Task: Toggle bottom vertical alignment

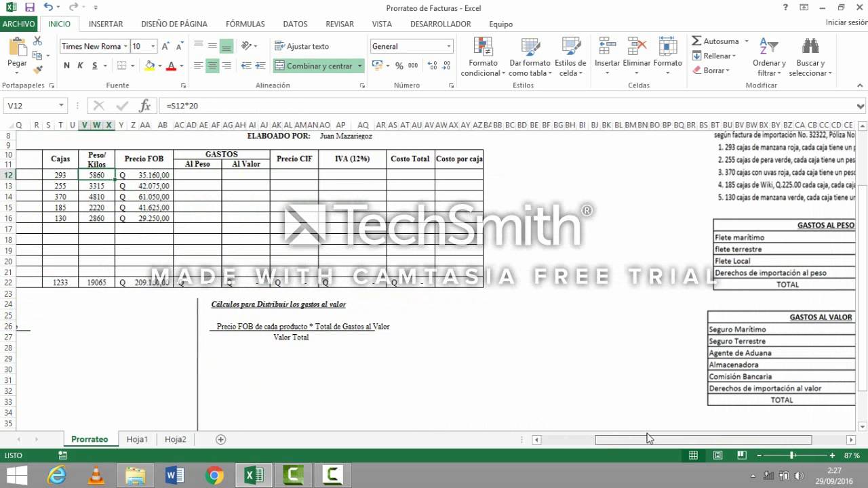Action: coord(226,46)
